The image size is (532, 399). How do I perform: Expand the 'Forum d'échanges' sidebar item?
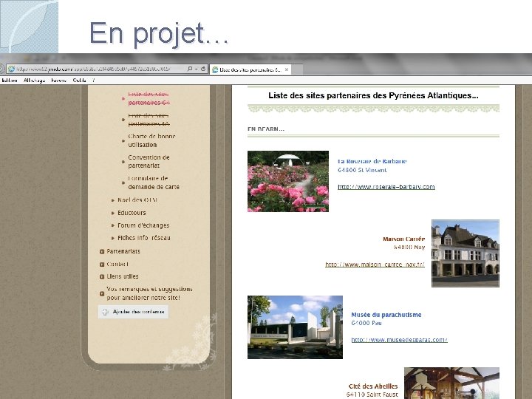point(143,225)
